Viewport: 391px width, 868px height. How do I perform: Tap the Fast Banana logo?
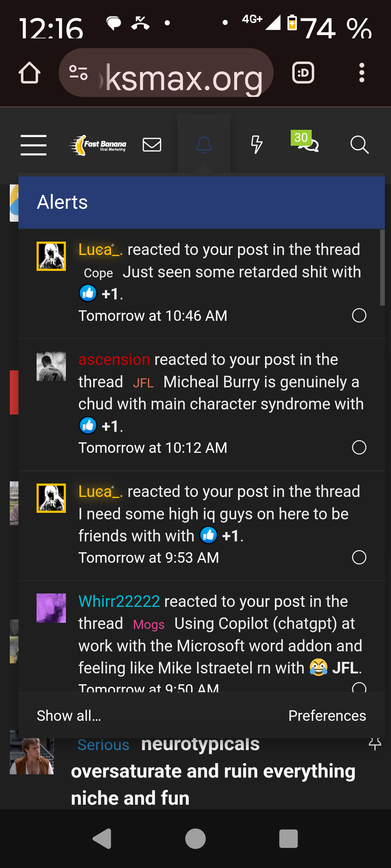98,145
